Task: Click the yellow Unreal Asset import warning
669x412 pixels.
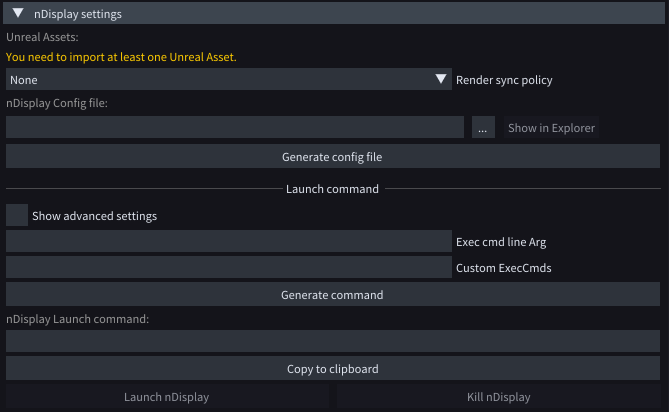Action: (x=121, y=57)
